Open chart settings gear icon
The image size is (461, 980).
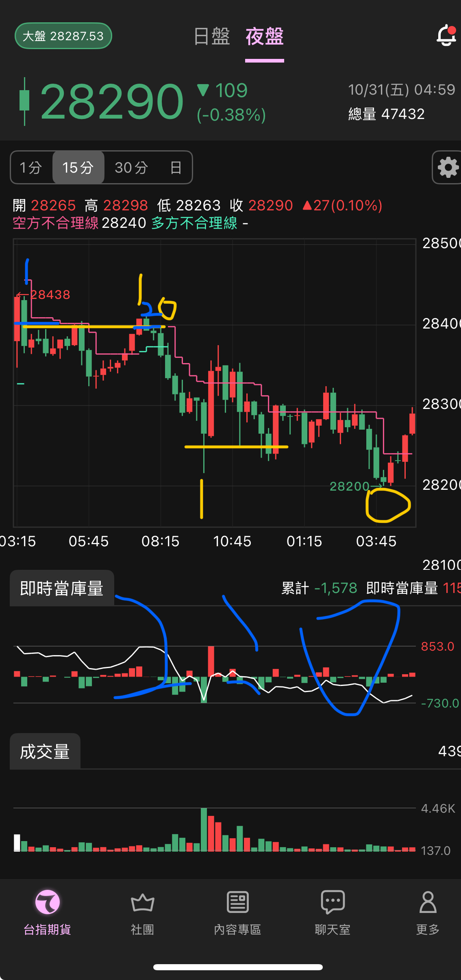[448, 167]
